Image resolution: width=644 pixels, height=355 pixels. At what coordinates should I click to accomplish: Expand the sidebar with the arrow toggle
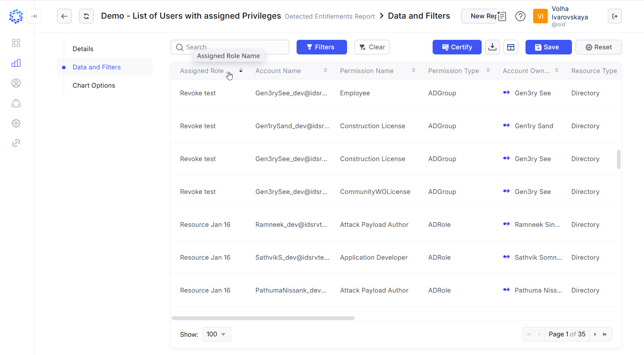pos(34,16)
